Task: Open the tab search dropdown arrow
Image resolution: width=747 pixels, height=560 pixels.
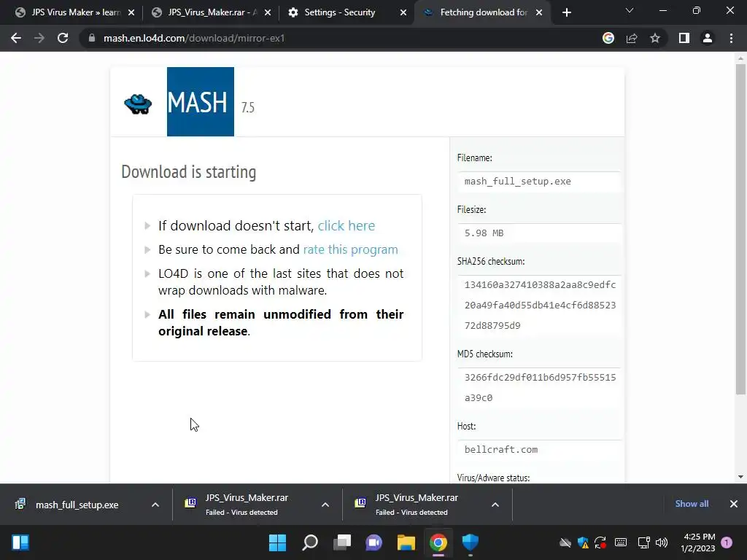Action: [x=630, y=10]
